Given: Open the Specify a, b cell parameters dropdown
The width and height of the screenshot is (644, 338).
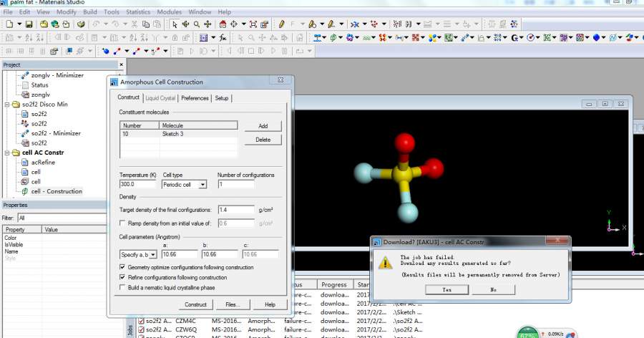Looking at the screenshot, I should click(x=153, y=254).
